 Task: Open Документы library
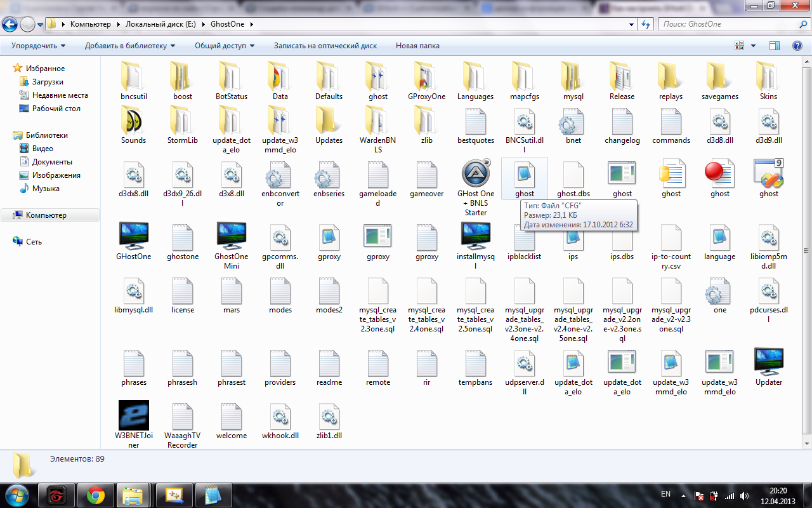52,162
